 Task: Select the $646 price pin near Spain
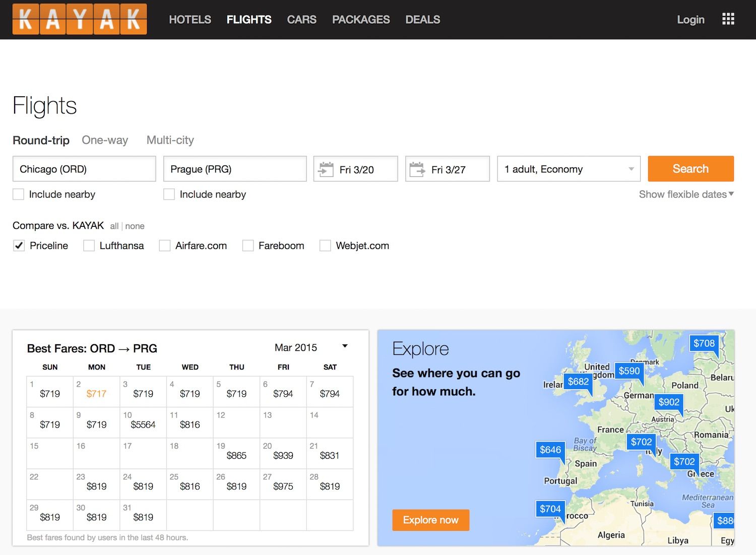(x=550, y=450)
